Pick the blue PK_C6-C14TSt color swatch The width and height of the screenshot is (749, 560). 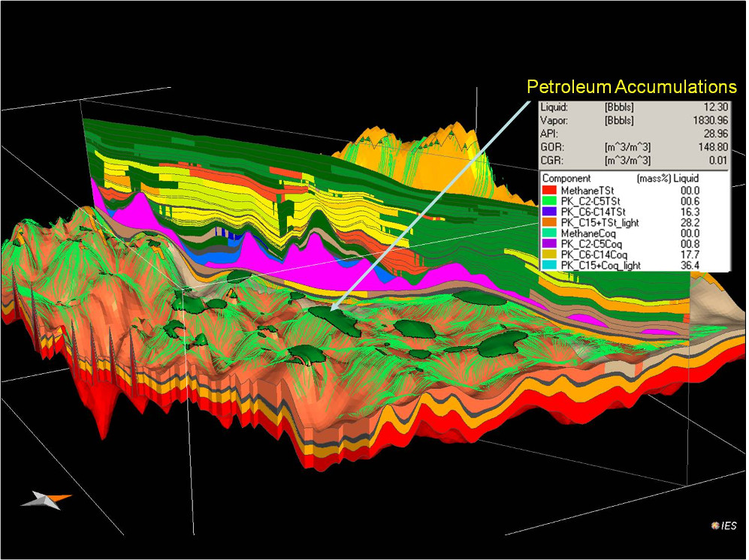[x=549, y=212]
